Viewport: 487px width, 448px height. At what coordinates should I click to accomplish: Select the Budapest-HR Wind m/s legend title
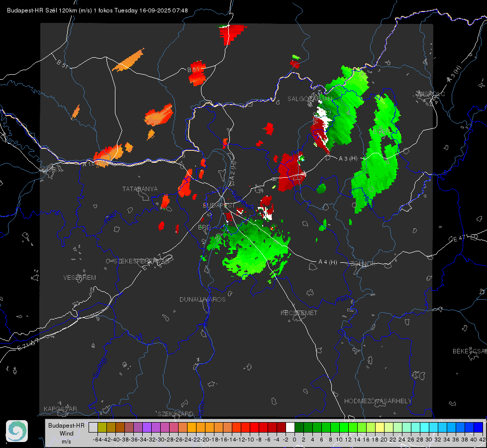66,434
